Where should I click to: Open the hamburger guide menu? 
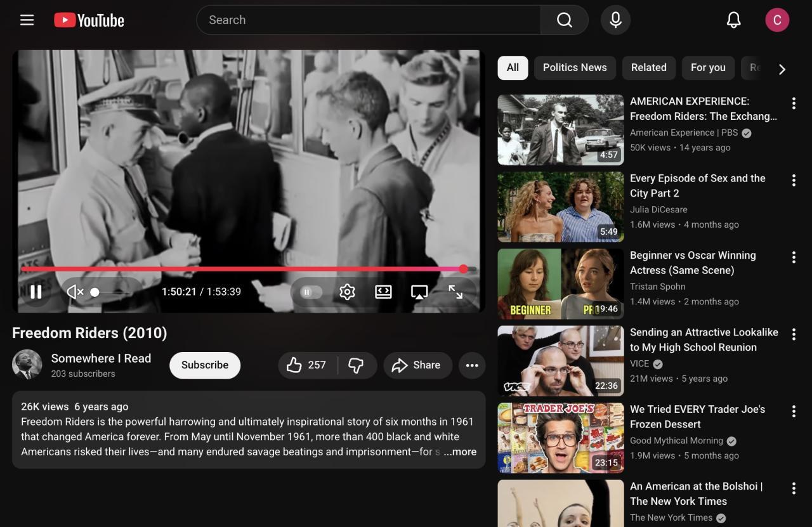click(x=27, y=20)
